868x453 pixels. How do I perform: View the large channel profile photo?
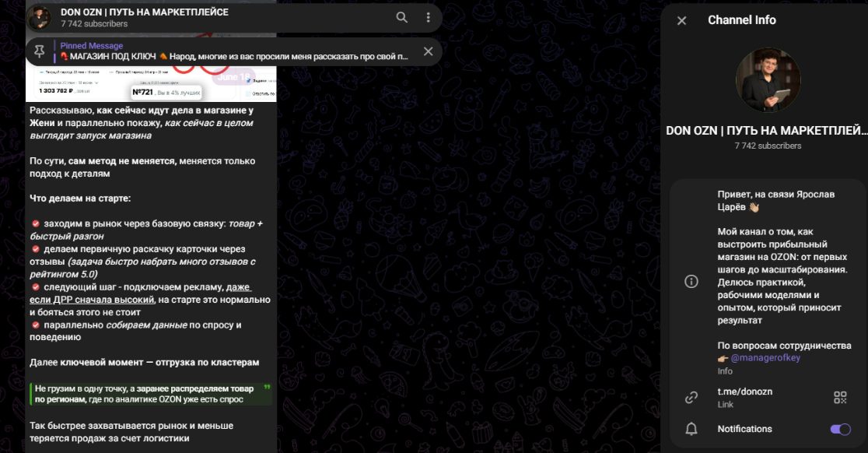point(768,80)
